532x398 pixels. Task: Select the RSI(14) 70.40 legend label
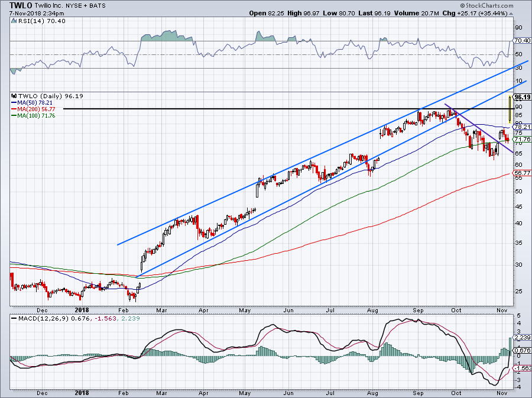(42, 21)
